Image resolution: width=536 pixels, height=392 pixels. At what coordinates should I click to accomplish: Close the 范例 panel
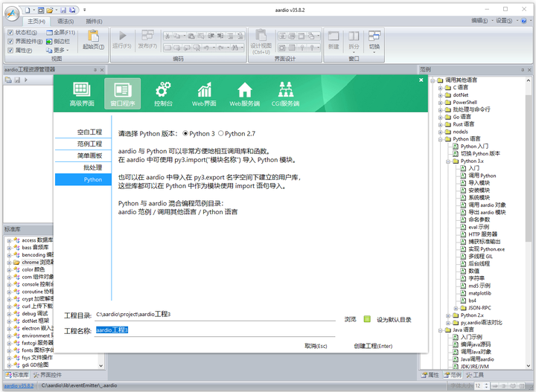[x=529, y=70]
